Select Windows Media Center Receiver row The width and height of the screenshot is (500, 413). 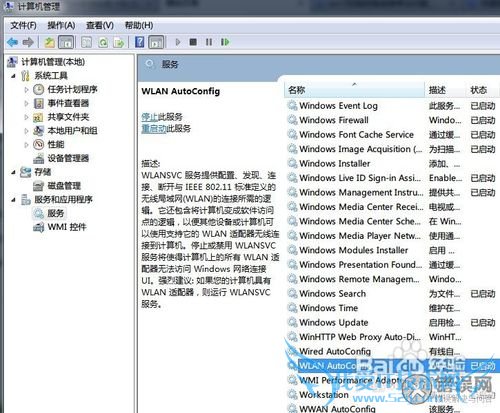(x=392, y=207)
